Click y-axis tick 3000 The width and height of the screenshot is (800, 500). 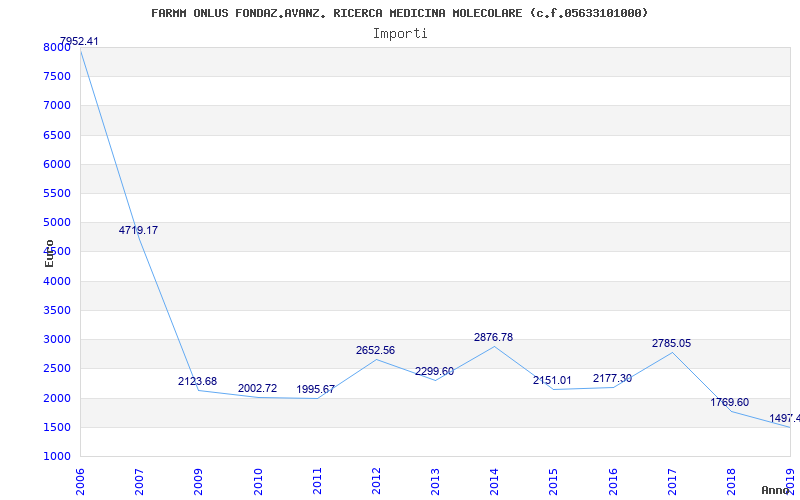click(57, 339)
